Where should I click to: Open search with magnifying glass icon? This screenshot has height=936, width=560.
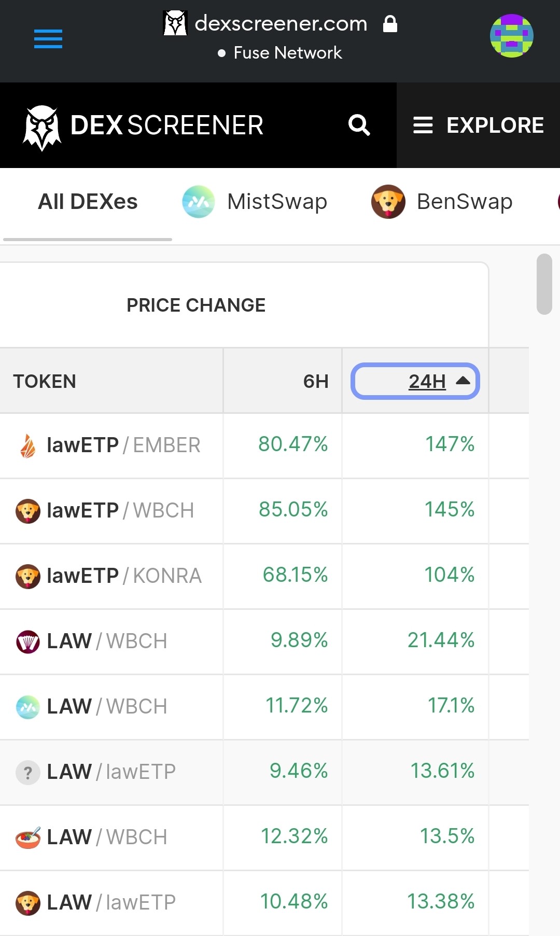pos(359,125)
